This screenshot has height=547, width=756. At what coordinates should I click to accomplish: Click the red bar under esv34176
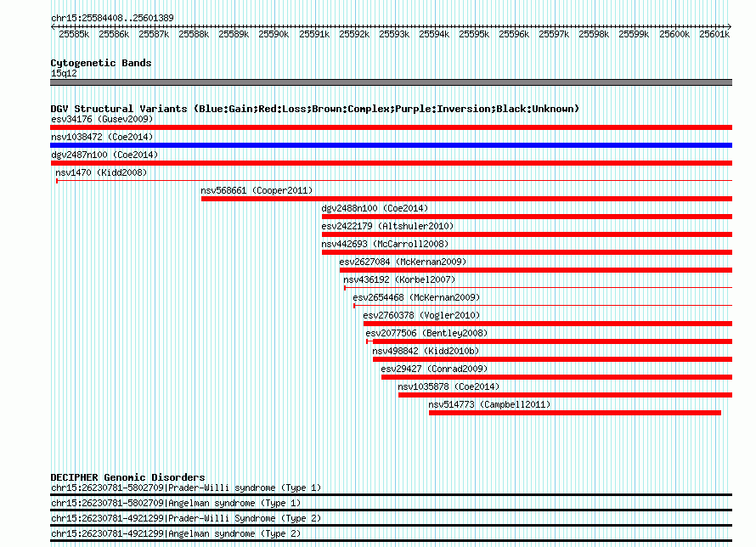[391, 127]
